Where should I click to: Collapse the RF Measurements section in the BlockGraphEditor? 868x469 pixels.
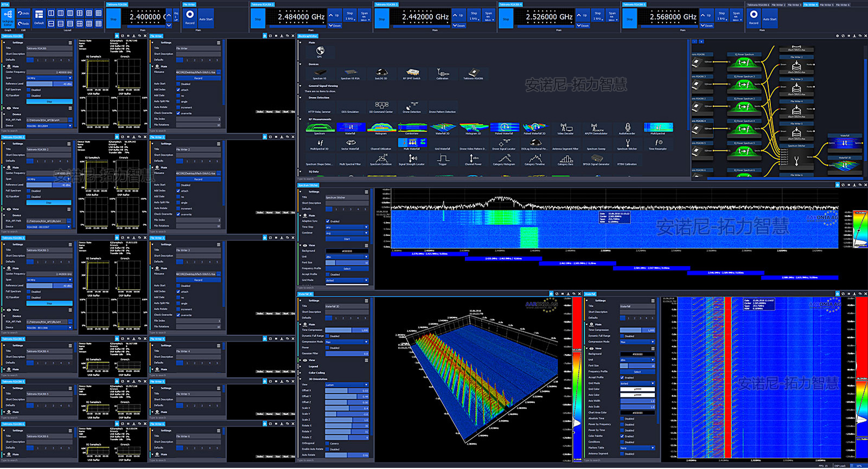[301, 119]
